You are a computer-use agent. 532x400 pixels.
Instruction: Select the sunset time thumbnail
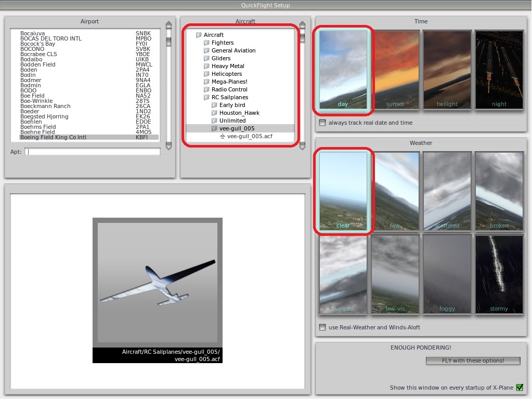click(x=395, y=70)
